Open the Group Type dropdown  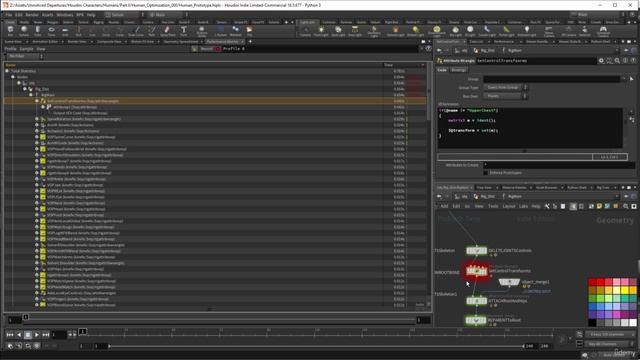point(505,87)
